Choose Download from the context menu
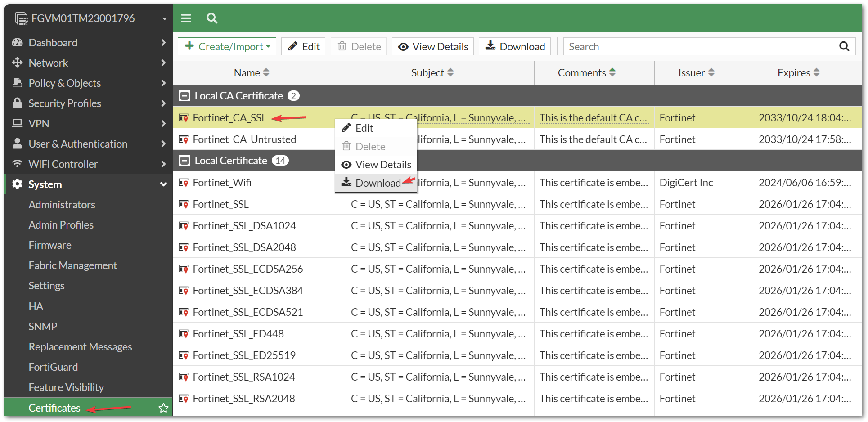Image resolution: width=868 pixels, height=422 pixels. (x=377, y=183)
